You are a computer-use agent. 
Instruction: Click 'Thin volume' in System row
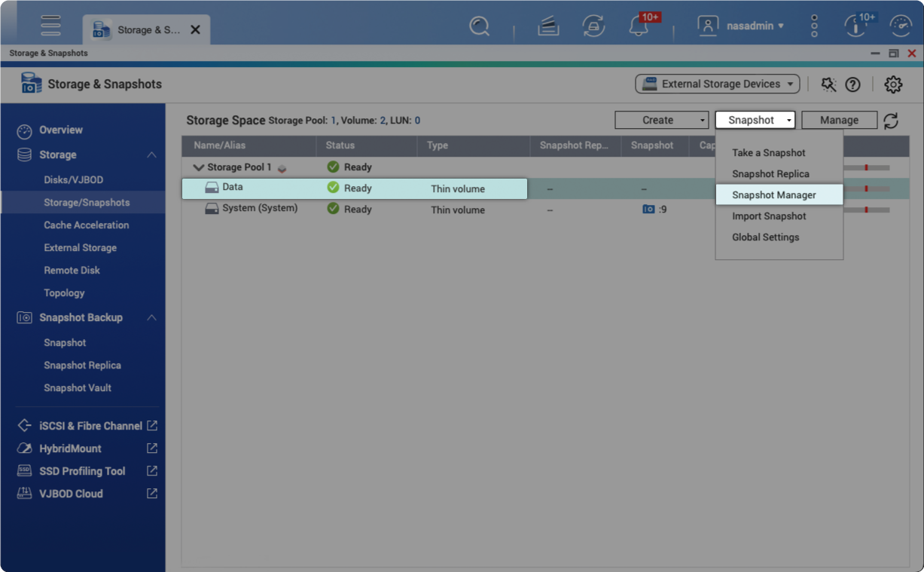pos(458,210)
